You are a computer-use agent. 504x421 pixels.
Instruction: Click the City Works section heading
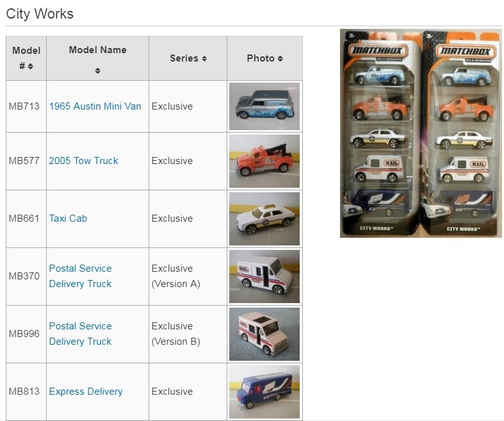(40, 14)
